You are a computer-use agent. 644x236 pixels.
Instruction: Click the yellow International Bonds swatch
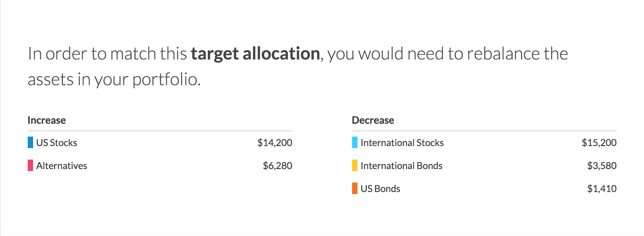pyautogui.click(x=354, y=165)
